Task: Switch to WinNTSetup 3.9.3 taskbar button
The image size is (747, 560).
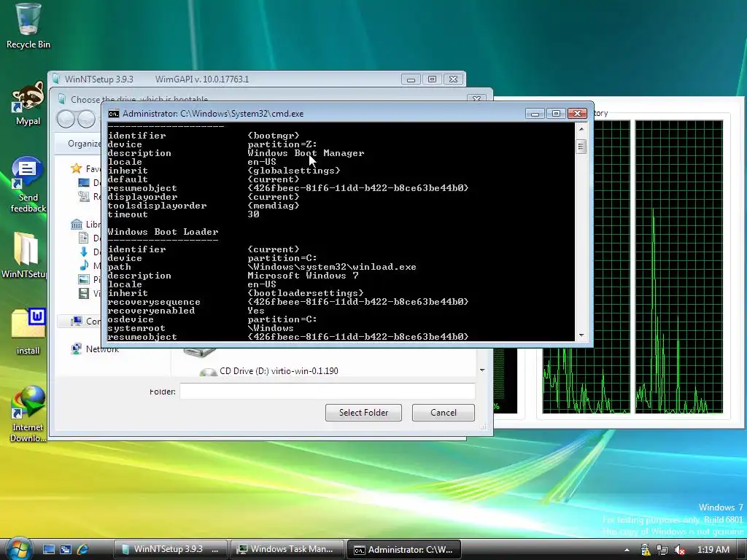Action: click(170, 549)
